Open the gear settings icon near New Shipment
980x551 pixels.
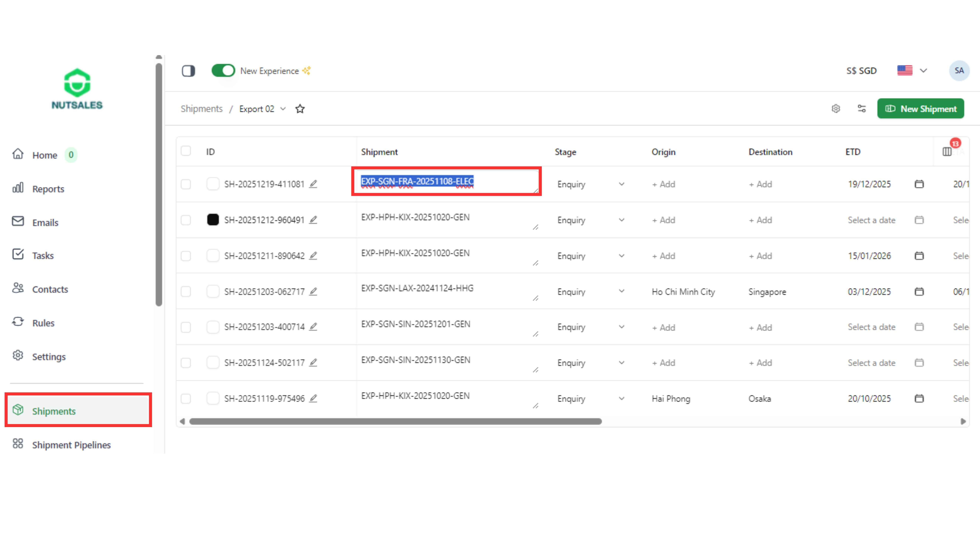[835, 109]
